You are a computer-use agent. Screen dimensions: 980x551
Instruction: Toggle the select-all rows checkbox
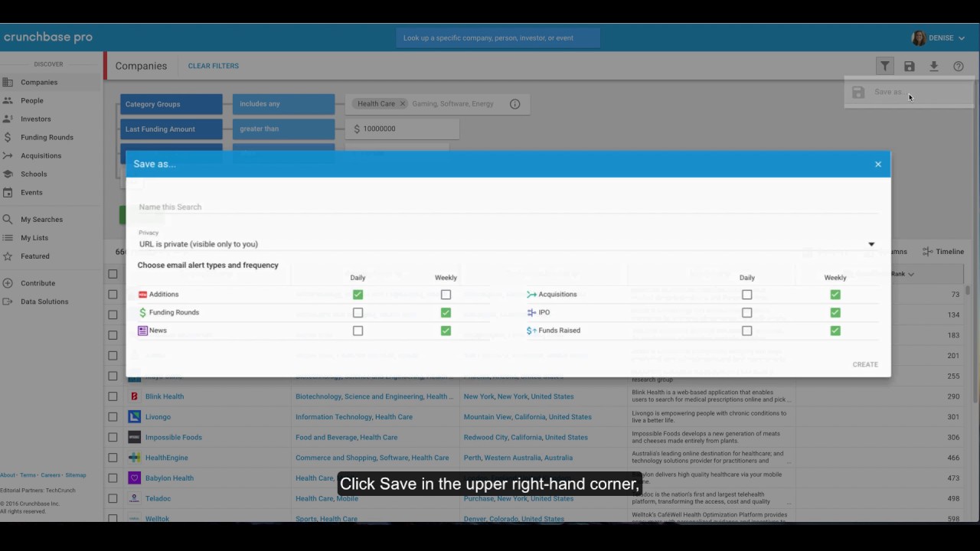coord(113,274)
